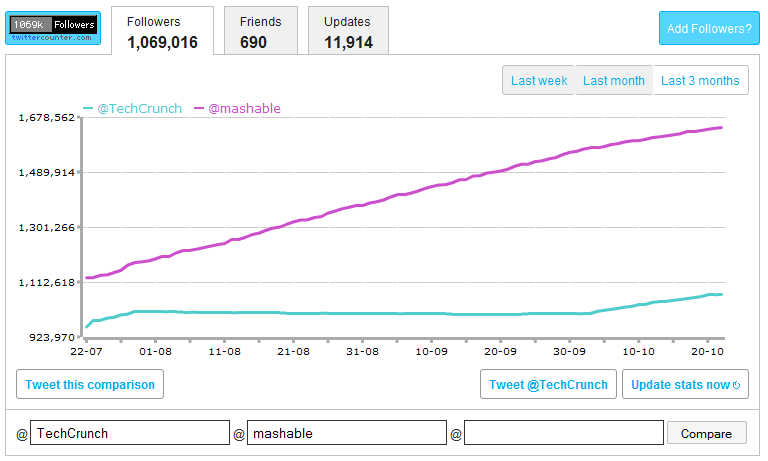Click the 10-09 date label
768x461 pixels.
click(x=432, y=351)
